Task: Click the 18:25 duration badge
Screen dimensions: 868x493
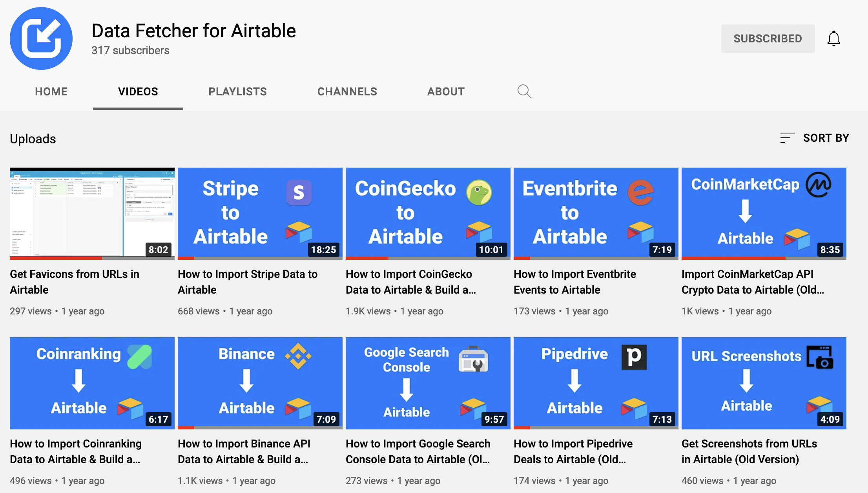Action: (323, 250)
